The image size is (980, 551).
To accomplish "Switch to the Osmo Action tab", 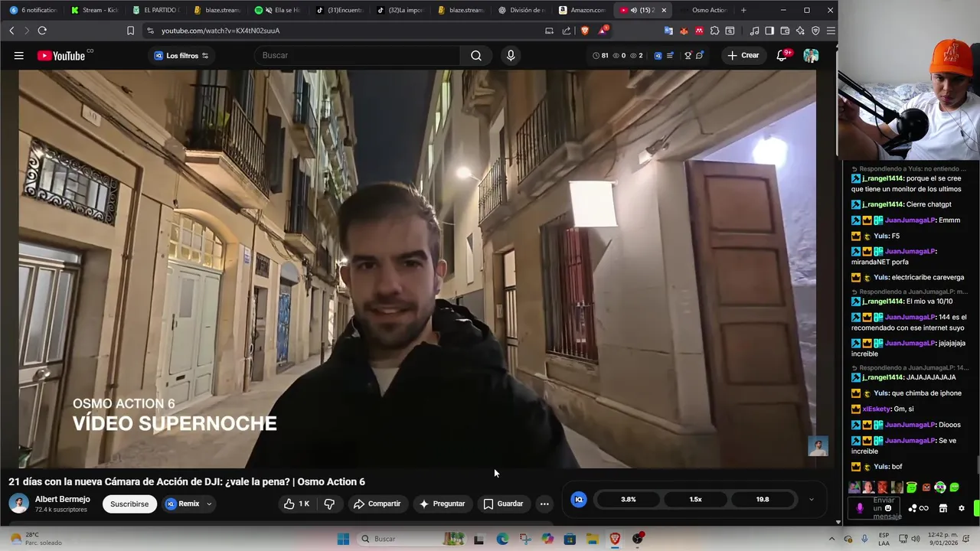I will 703,10.
